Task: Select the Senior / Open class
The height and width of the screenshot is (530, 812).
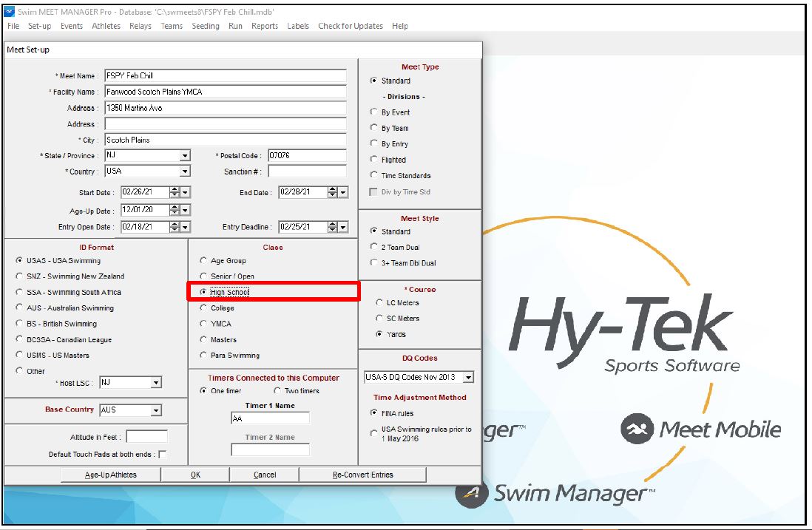Action: (x=203, y=276)
